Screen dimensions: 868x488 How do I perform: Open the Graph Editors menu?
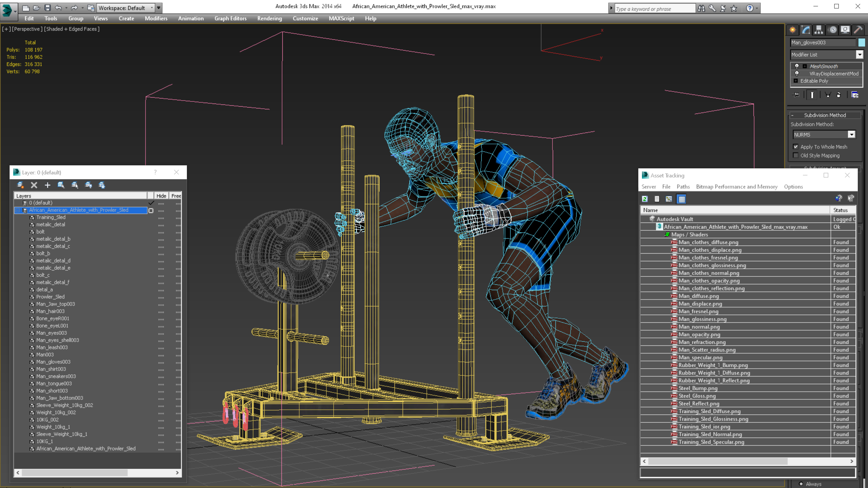click(x=231, y=18)
